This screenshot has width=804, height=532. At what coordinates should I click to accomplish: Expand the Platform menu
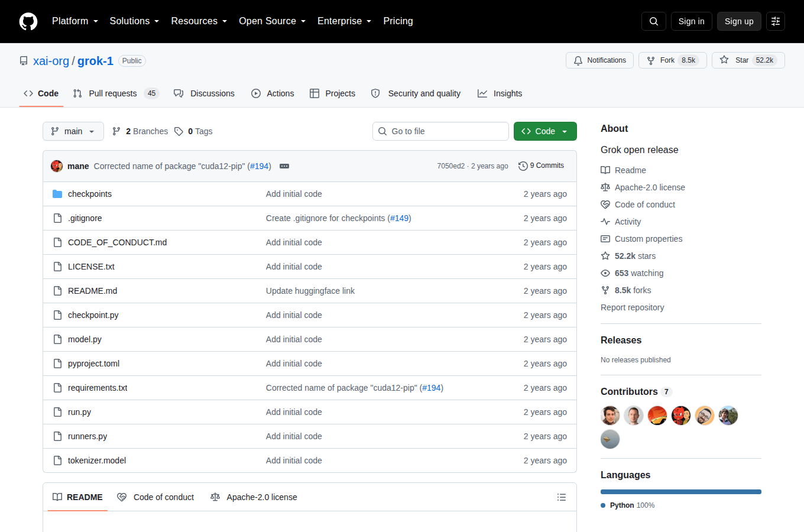[75, 21]
